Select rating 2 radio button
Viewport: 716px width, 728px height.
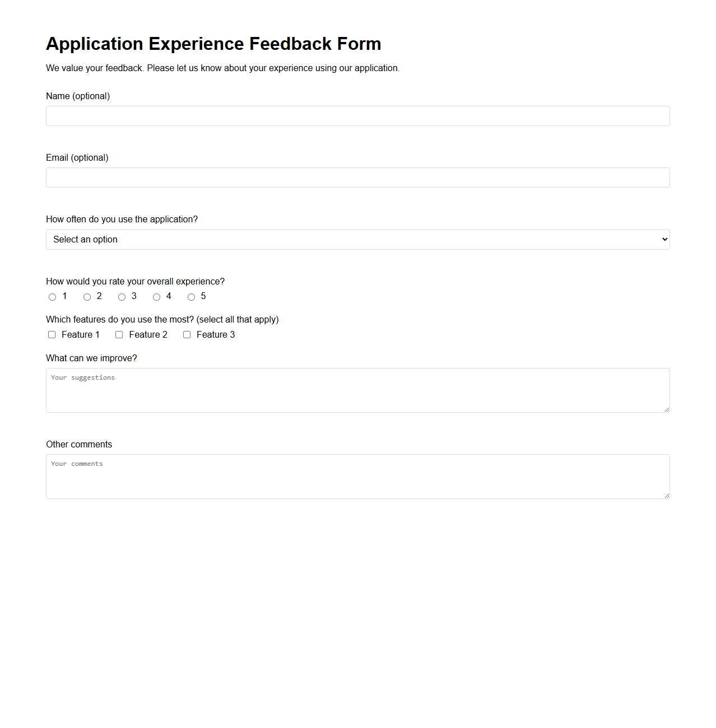pyautogui.click(x=87, y=297)
